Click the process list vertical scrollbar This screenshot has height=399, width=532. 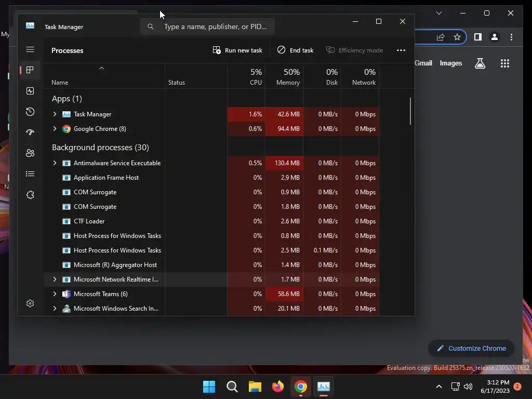(410, 111)
